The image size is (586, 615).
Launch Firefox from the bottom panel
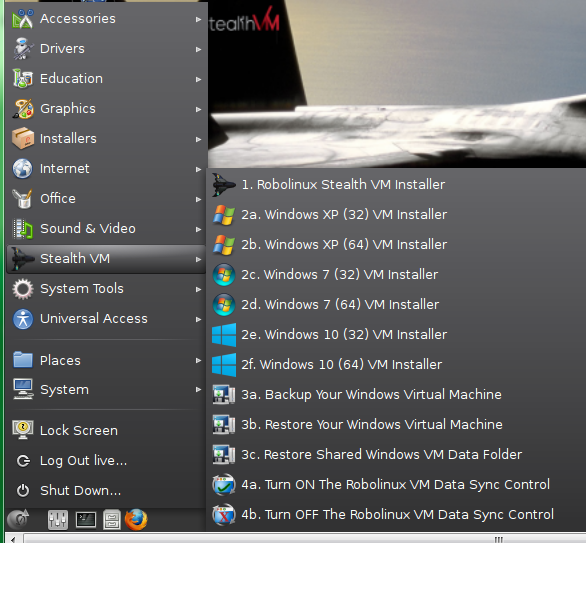(136, 520)
